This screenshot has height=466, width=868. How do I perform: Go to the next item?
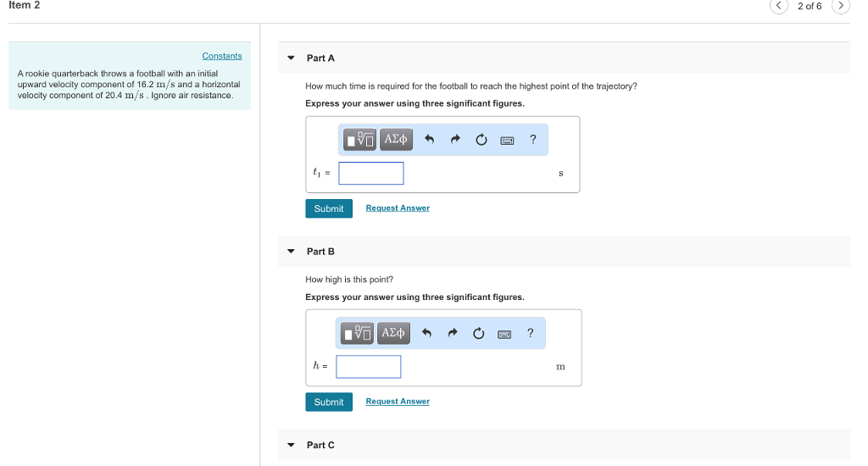840,7
